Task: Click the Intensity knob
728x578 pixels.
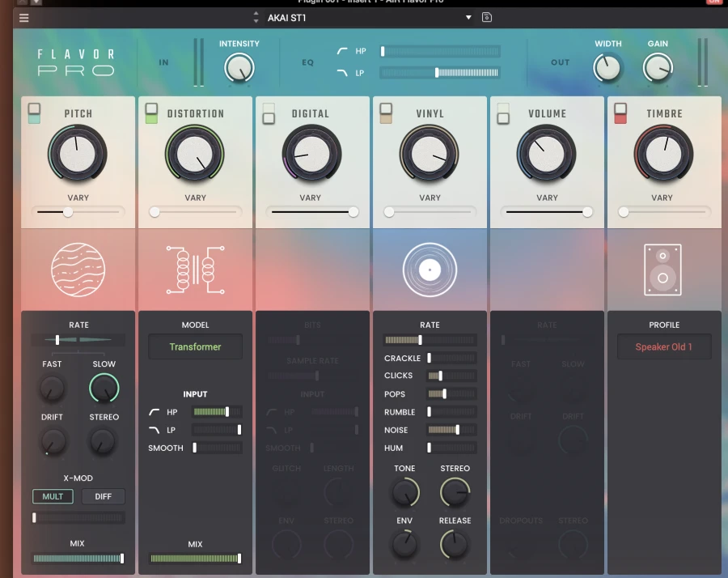Action: (x=239, y=68)
